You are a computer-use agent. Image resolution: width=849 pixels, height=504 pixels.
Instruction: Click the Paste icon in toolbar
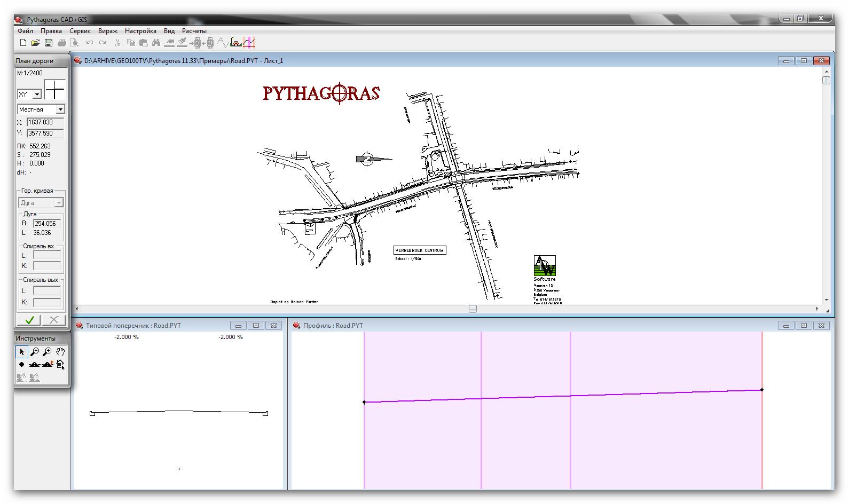click(143, 43)
